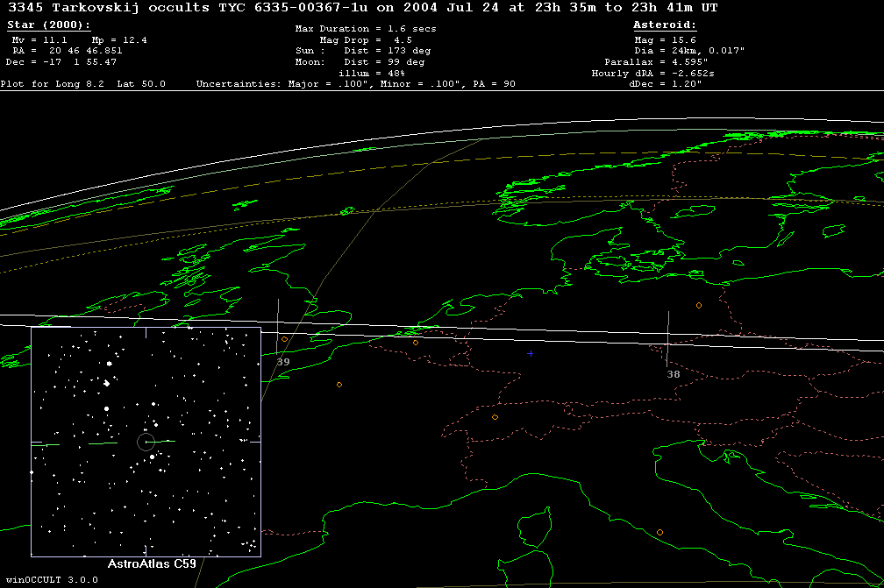Screen dimensions: 884x588
Task: Click the northeastern orange marker above tick 38
Action: pos(699,305)
